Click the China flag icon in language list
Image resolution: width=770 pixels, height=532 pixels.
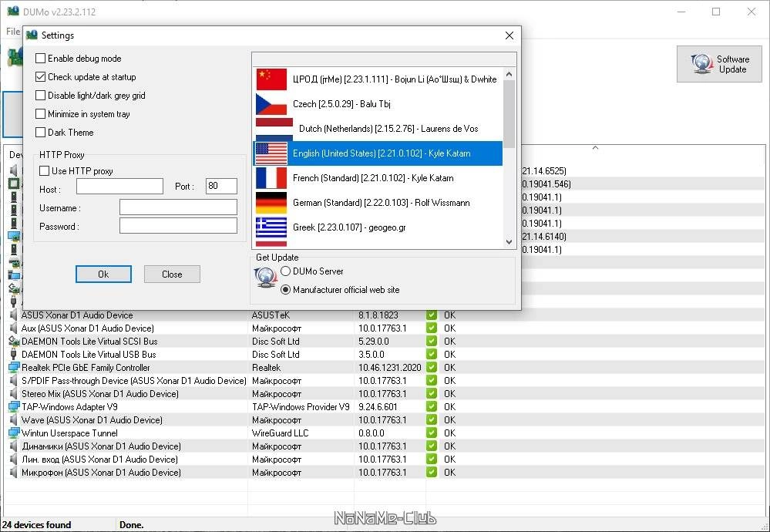(x=271, y=79)
